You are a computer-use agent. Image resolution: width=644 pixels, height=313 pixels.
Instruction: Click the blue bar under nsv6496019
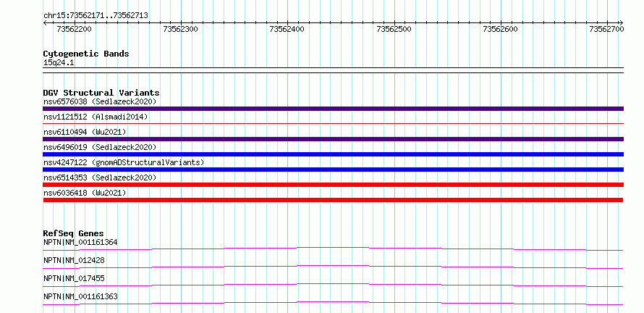(x=333, y=154)
